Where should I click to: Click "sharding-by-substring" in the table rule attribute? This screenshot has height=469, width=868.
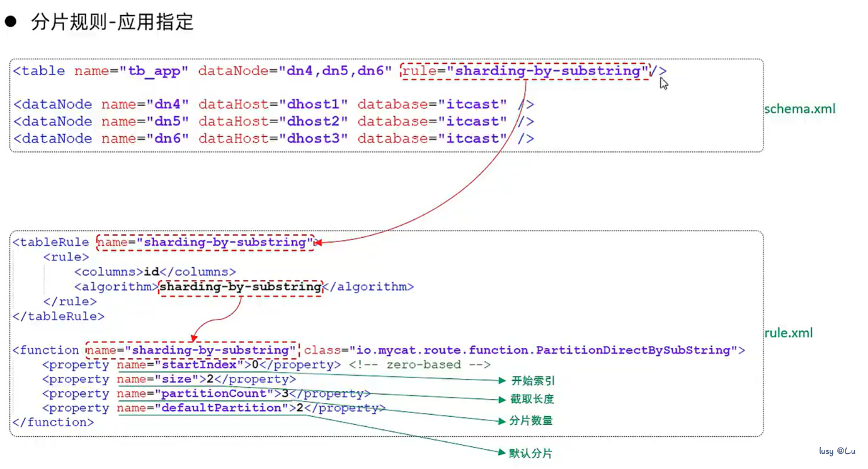tap(547, 71)
